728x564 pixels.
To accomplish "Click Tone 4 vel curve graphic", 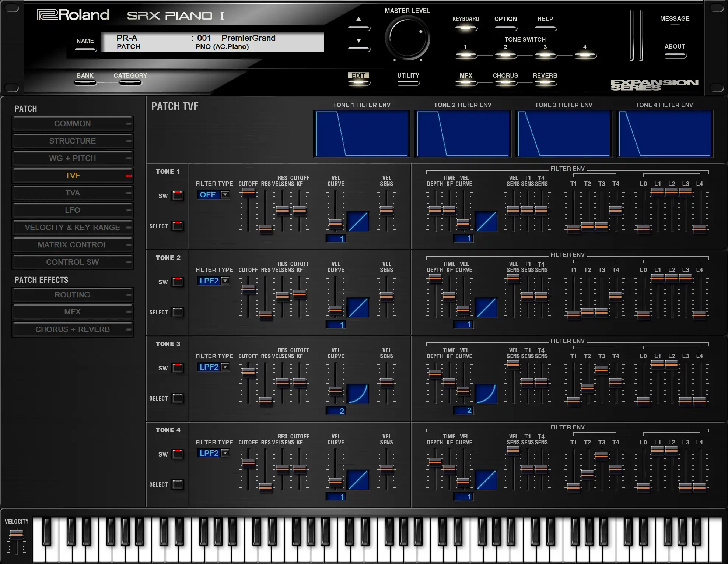I will coord(358,480).
